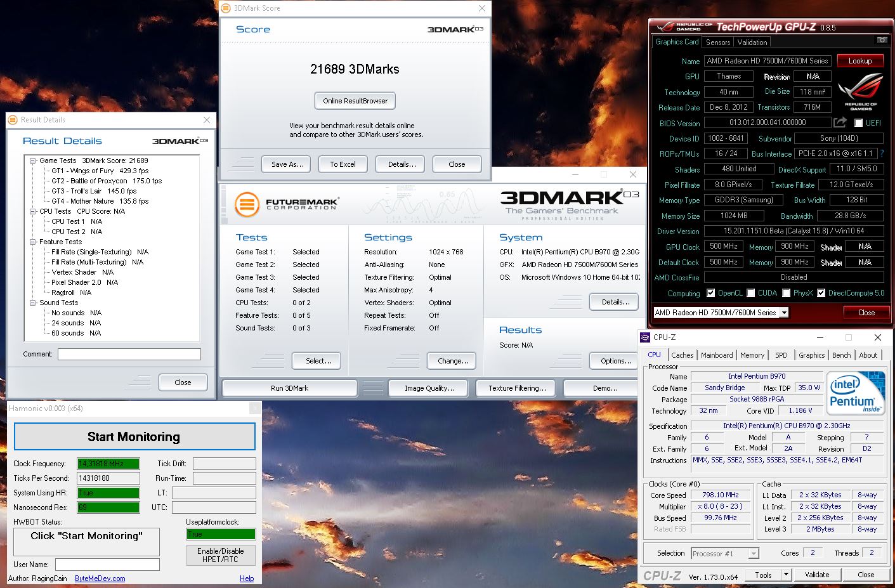Viewport: 895px width, 588px height.
Task: Click the Change settings button
Action: pos(453,361)
